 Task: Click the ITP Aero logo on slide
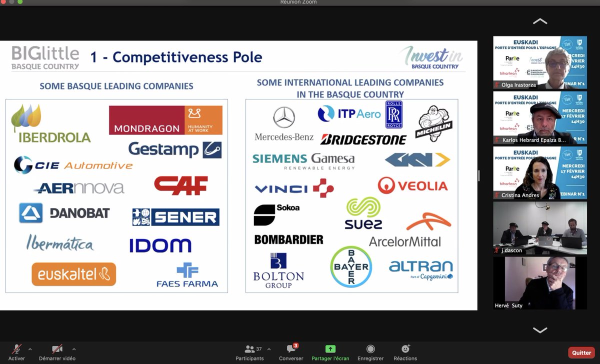pos(349,113)
